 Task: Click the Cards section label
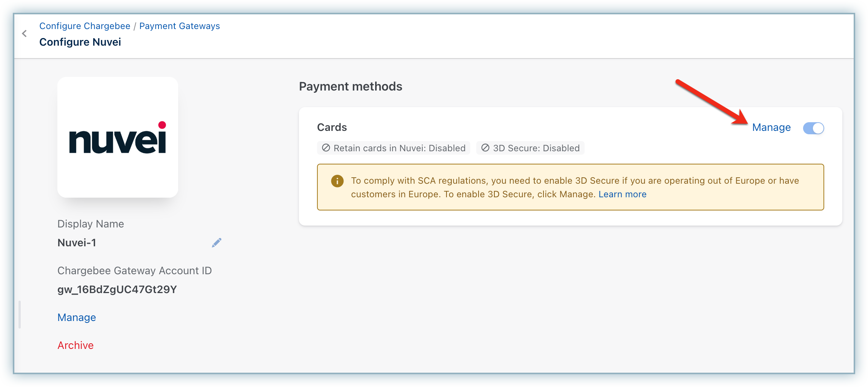pos(332,127)
